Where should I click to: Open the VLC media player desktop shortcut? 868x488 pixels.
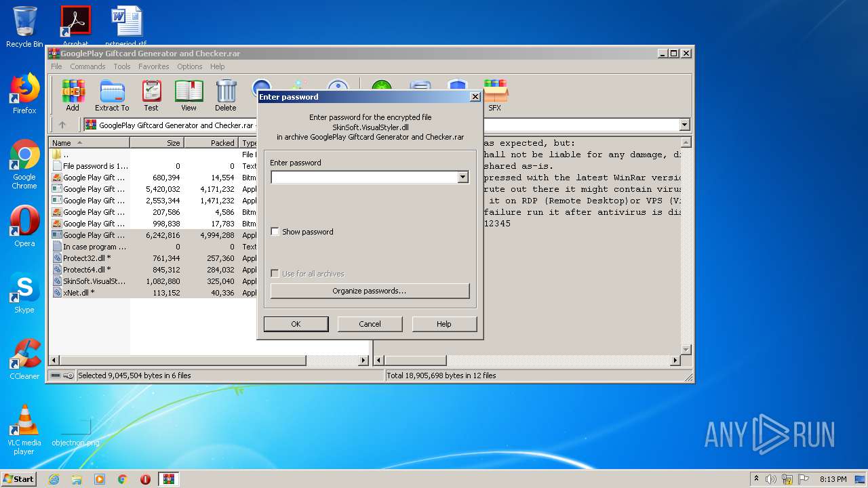24,430
